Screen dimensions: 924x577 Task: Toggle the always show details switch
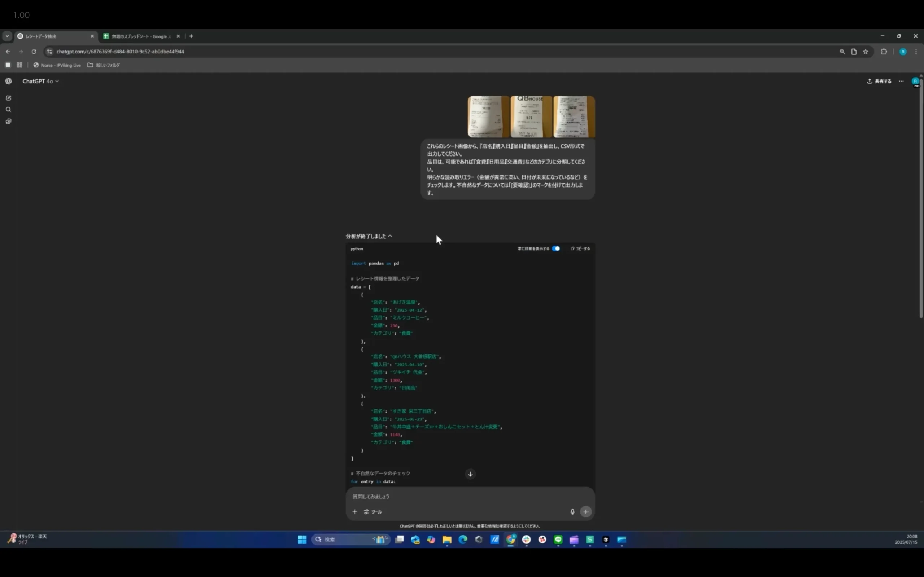coord(555,248)
